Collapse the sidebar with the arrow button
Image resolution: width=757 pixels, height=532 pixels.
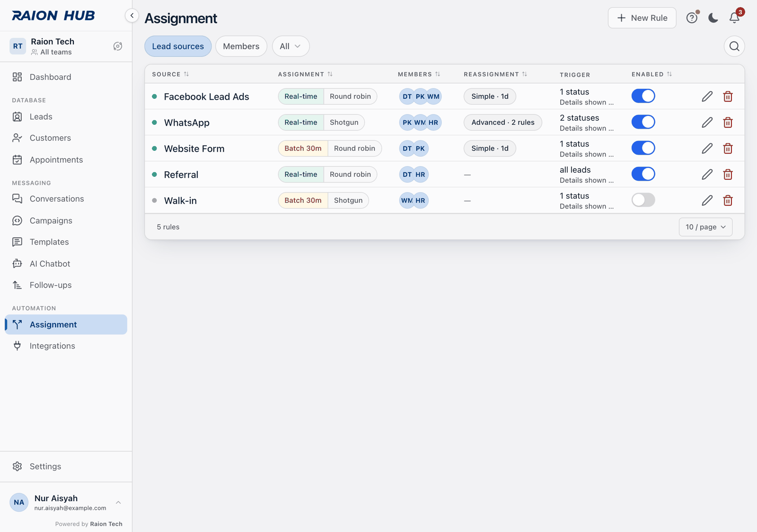[132, 16]
